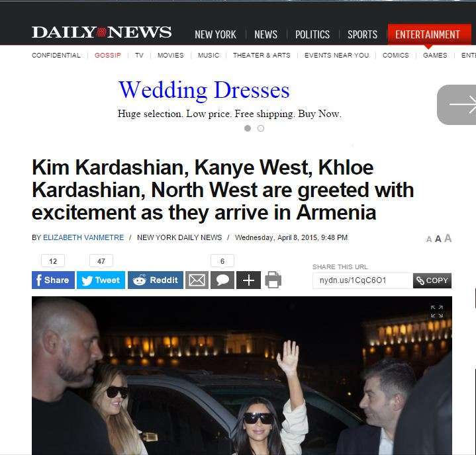
Task: Print the article with printer icon
Action: [273, 280]
